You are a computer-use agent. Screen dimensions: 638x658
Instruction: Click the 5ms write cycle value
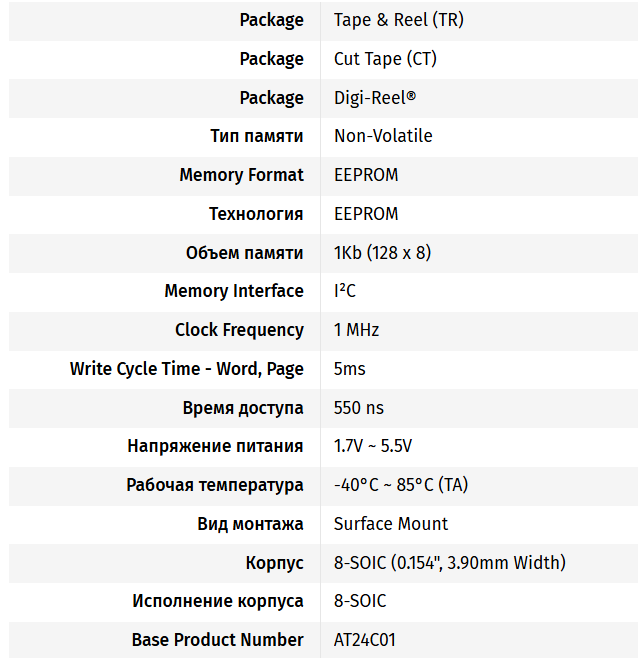click(349, 369)
